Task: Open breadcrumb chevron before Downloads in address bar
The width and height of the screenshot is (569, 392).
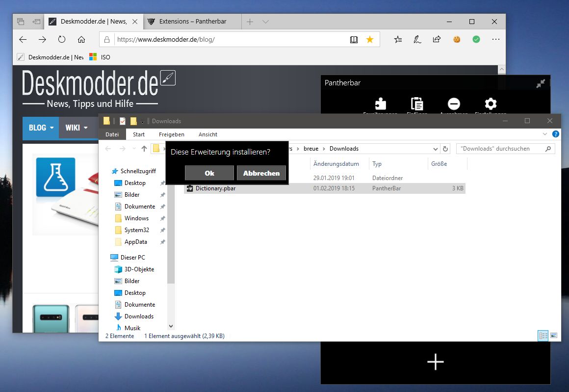Action: tap(324, 149)
